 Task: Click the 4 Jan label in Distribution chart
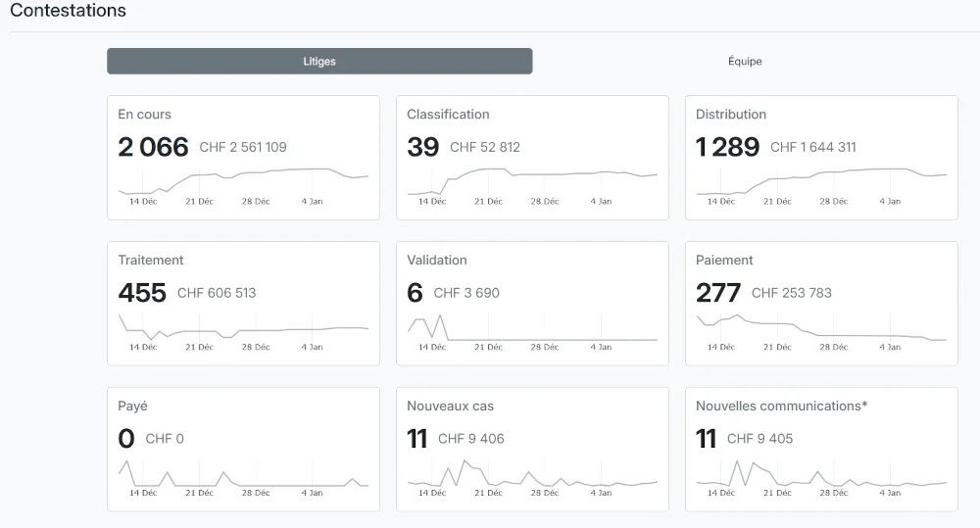click(890, 201)
